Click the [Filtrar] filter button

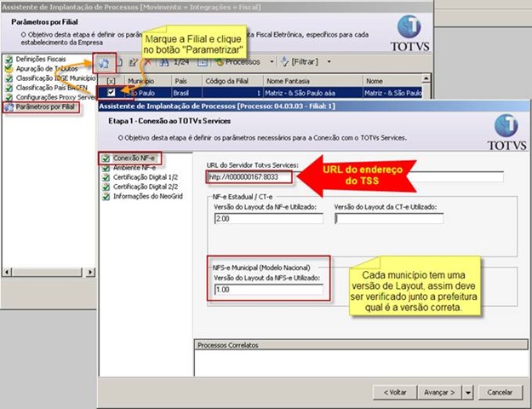pos(300,62)
